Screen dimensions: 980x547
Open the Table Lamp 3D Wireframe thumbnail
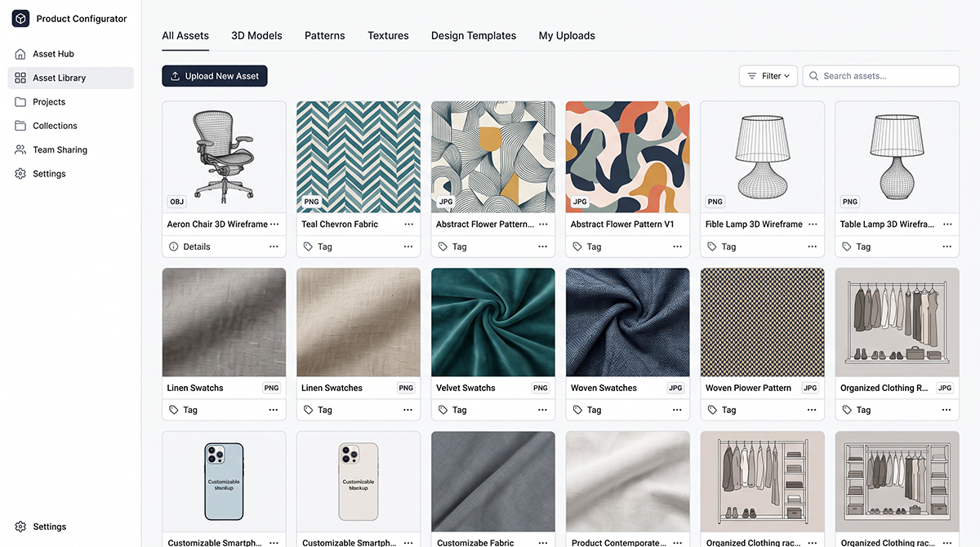tap(897, 157)
